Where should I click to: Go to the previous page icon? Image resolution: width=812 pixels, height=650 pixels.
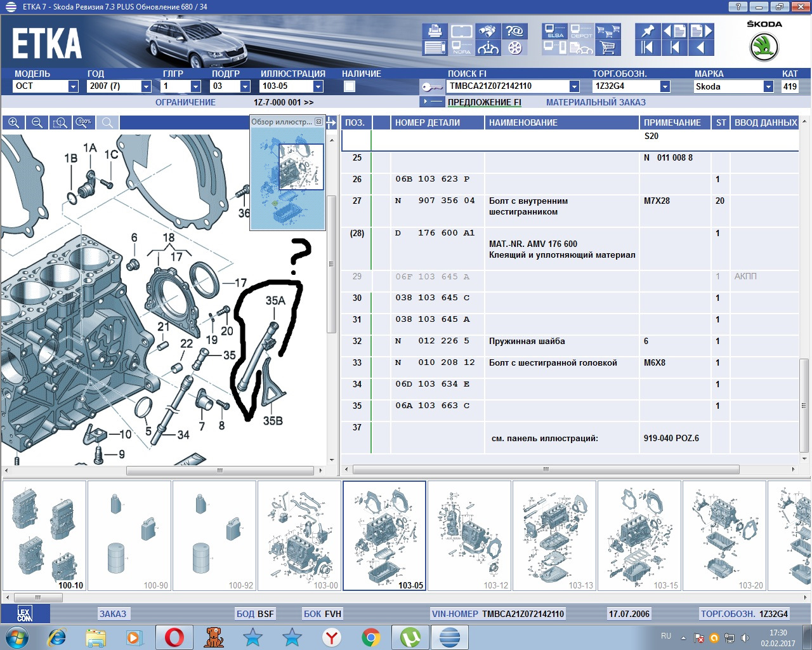[x=674, y=31]
